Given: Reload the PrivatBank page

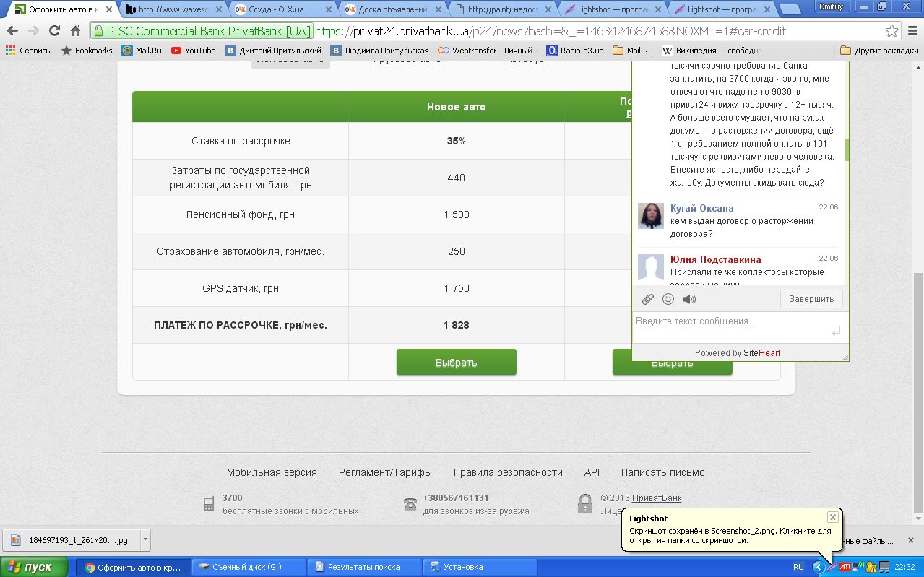Looking at the screenshot, I should tap(54, 32).
